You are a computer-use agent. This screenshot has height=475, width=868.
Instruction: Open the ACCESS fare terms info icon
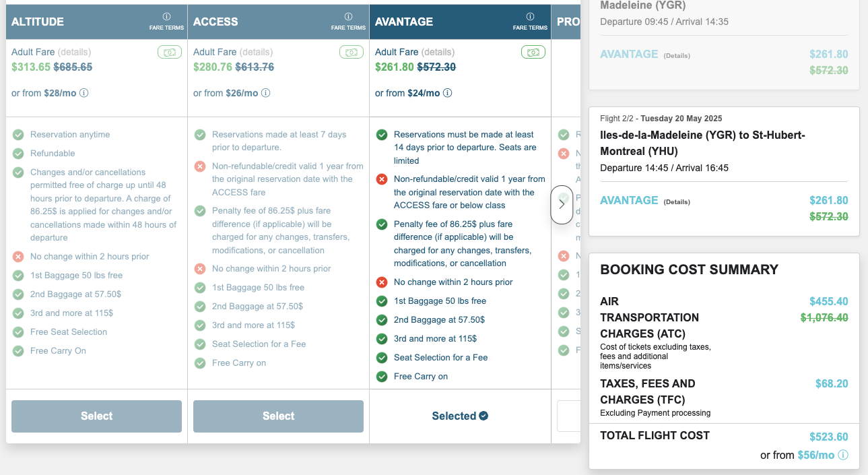[348, 17]
